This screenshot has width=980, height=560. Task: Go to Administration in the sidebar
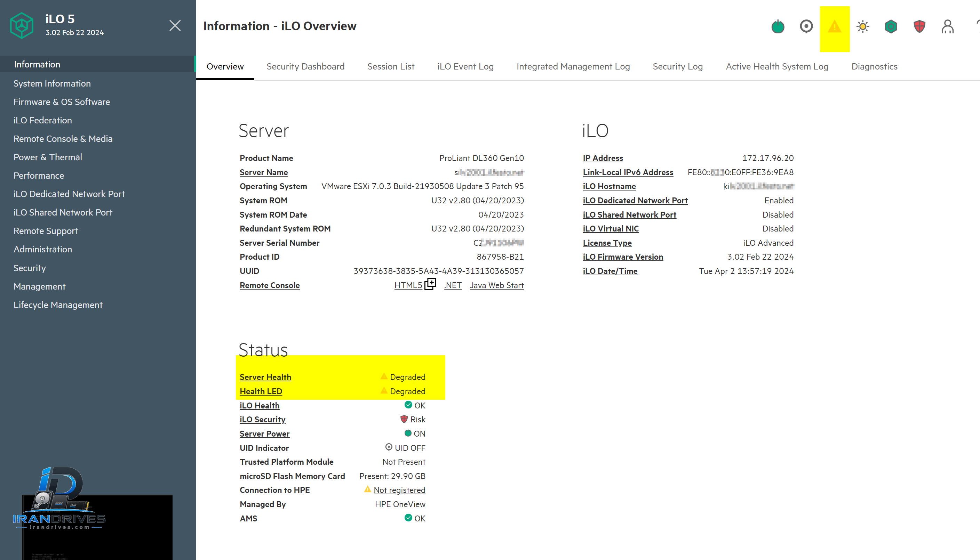point(43,249)
